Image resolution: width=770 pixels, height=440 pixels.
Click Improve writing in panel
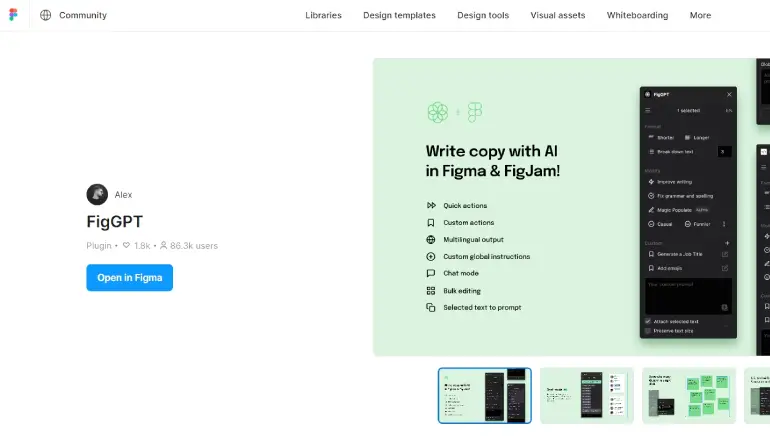(670, 182)
